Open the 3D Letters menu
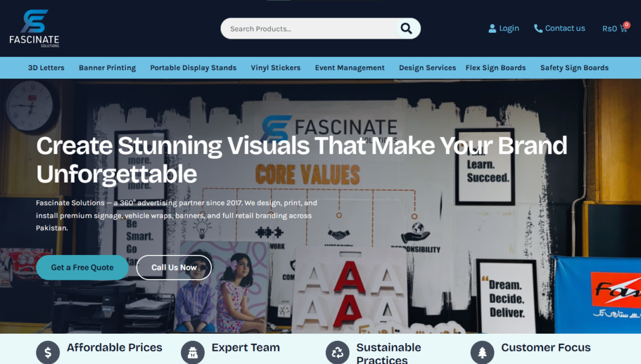The height and width of the screenshot is (364, 641). [x=46, y=68]
